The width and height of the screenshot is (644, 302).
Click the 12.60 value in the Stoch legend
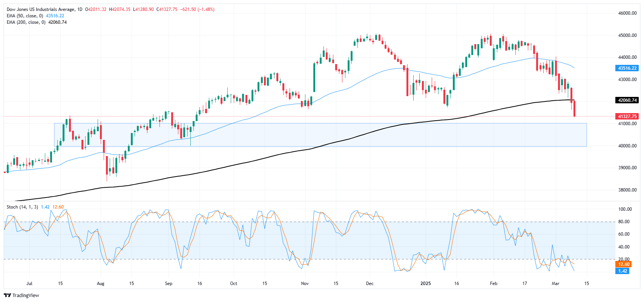[x=58, y=207]
